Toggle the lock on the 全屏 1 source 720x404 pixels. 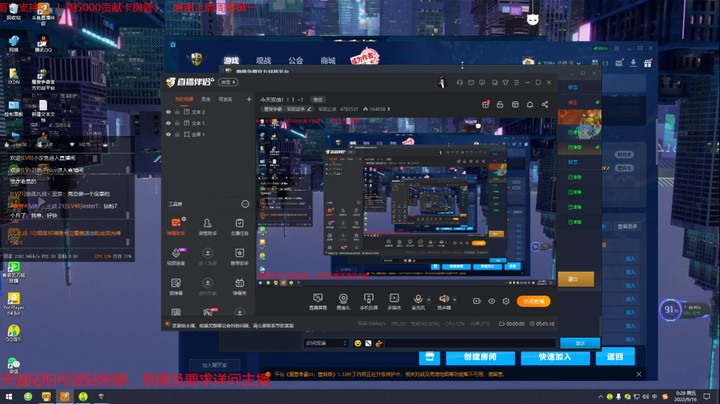pos(177,135)
